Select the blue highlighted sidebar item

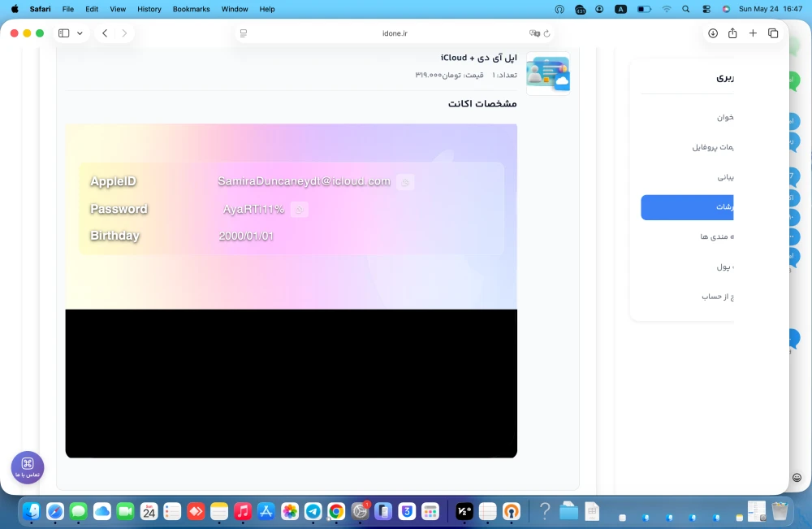(687, 207)
